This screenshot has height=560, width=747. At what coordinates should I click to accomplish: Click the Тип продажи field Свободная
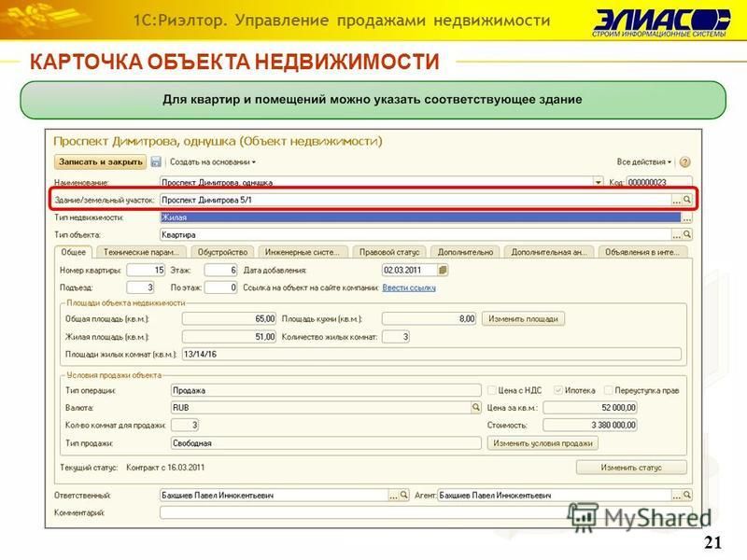pyautogui.click(x=326, y=443)
